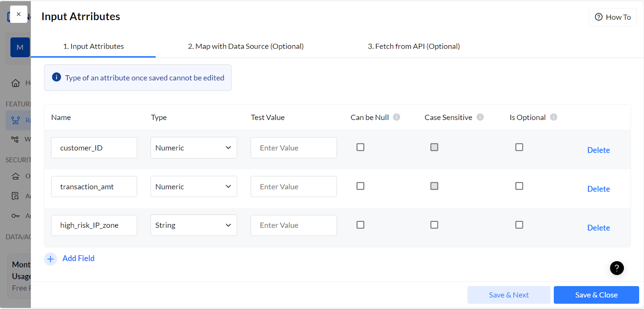Click the home icon in the sidebar
The image size is (644, 310).
pyautogui.click(x=16, y=83)
